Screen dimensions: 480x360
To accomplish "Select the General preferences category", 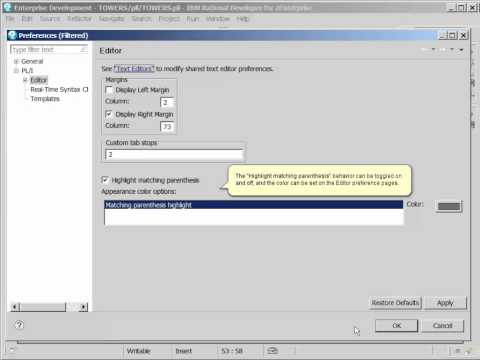I will 32,61.
